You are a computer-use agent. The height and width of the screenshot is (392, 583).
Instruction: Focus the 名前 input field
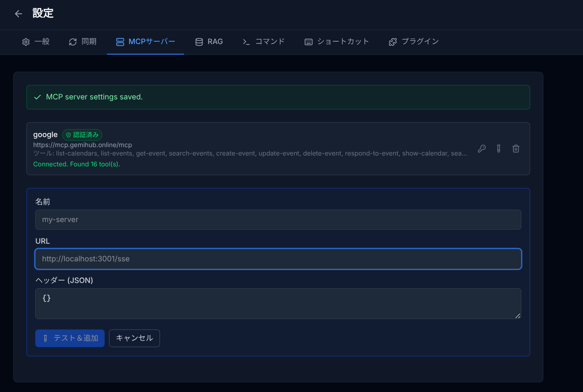click(278, 220)
